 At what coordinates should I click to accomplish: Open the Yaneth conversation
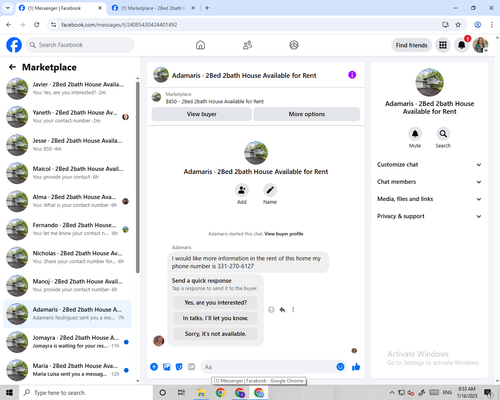point(67,117)
